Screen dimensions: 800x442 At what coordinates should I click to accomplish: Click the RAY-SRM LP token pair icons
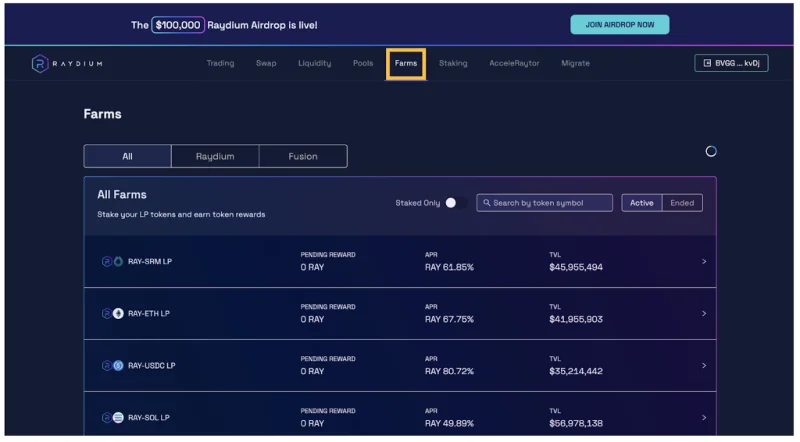112,261
